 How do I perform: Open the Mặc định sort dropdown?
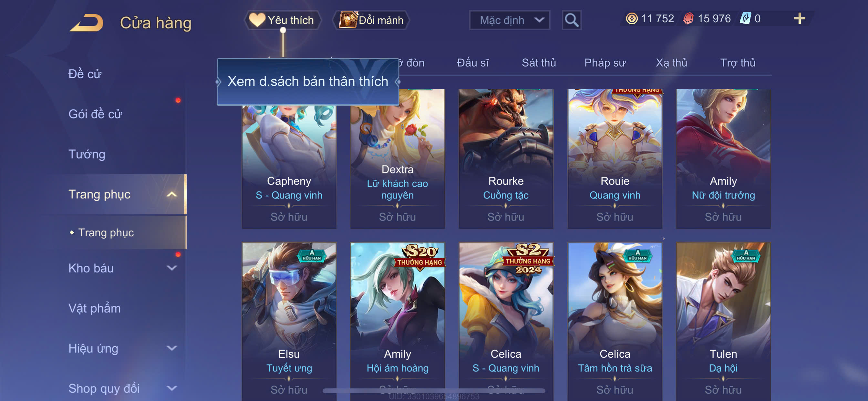510,20
